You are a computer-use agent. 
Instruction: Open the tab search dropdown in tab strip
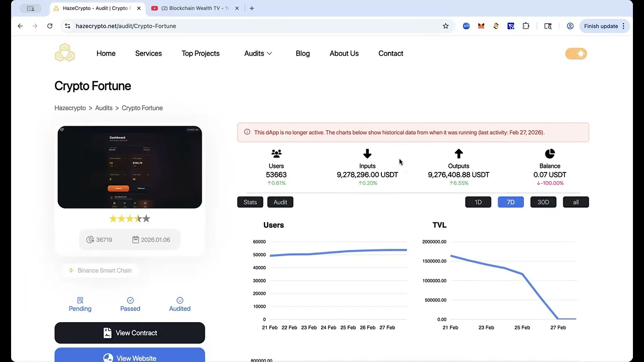[30, 8]
